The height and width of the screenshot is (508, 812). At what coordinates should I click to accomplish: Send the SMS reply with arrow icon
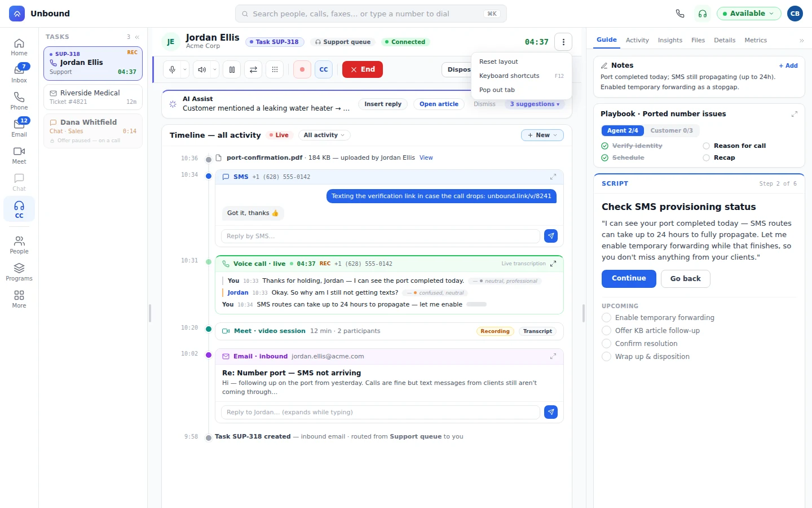click(551, 236)
